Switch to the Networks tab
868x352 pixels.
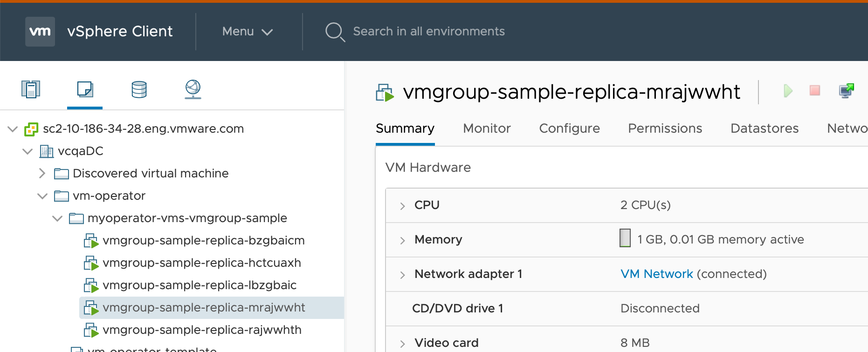coord(847,129)
